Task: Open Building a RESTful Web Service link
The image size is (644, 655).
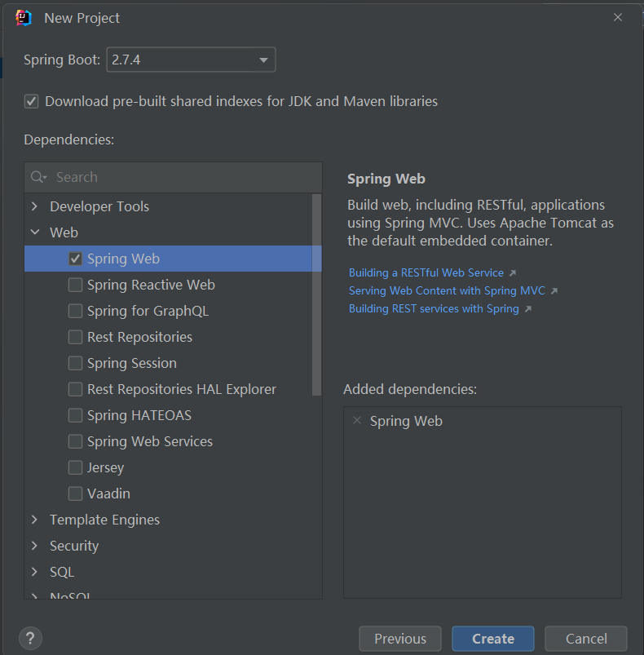Action: point(426,272)
